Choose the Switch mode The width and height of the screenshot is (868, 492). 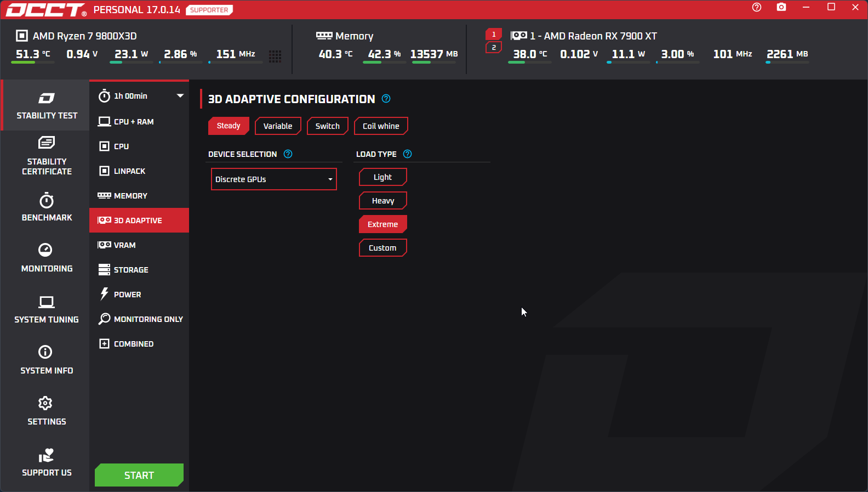(328, 126)
